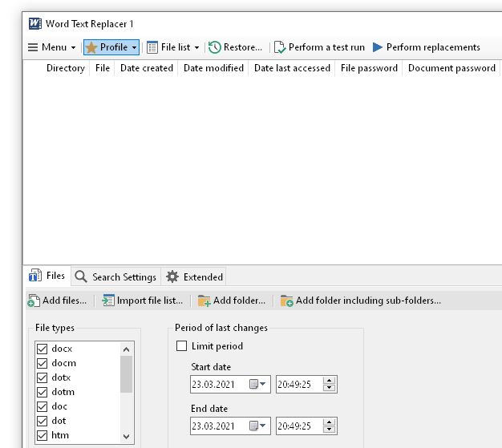Click Perform replacements

click(x=427, y=47)
